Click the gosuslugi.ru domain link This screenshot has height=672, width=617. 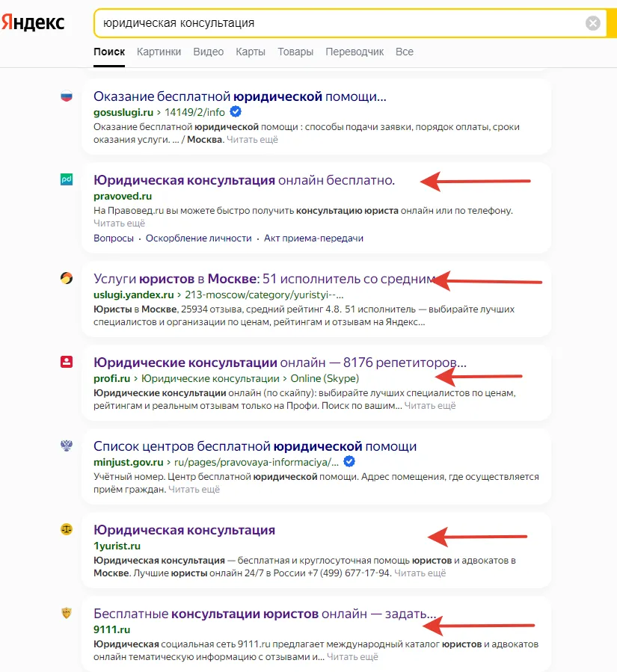click(123, 112)
